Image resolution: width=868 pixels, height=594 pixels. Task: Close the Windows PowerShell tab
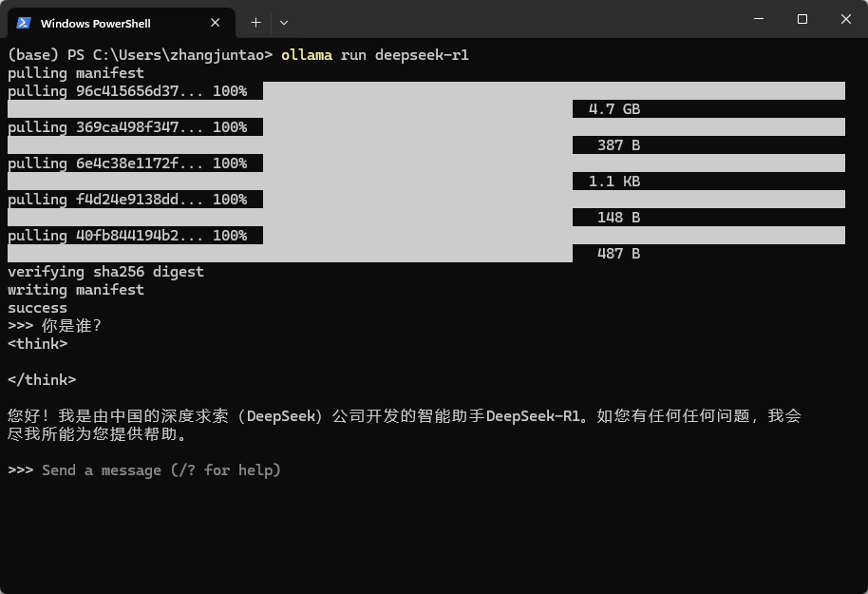tap(215, 23)
